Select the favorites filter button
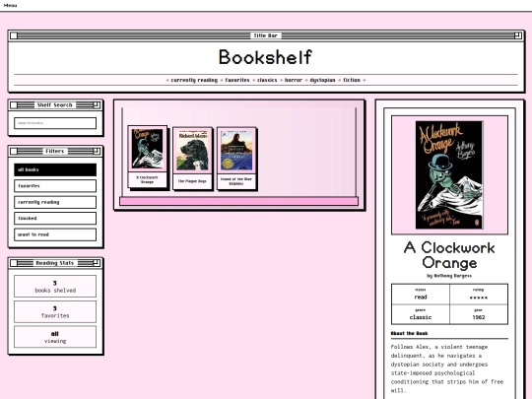 [x=55, y=186]
